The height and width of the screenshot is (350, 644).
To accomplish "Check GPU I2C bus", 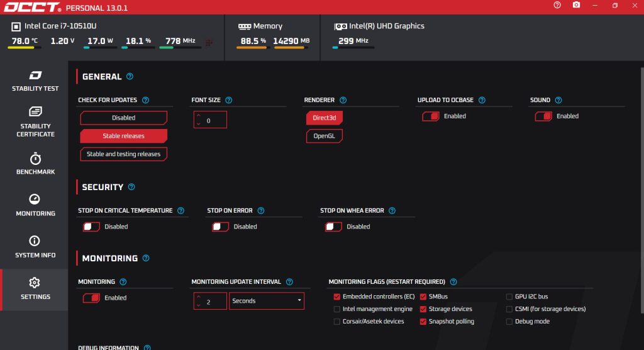I will 509,296.
